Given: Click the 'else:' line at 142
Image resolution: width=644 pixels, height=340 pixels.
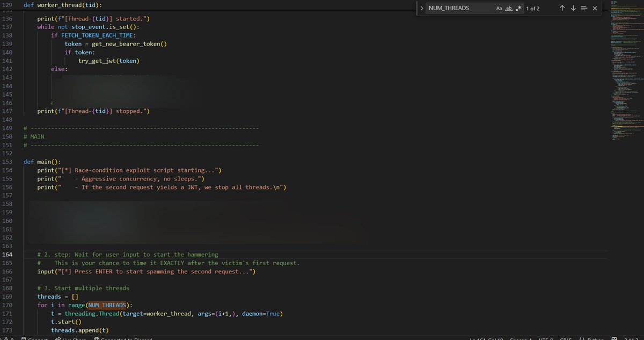Looking at the screenshot, I should (x=60, y=69).
